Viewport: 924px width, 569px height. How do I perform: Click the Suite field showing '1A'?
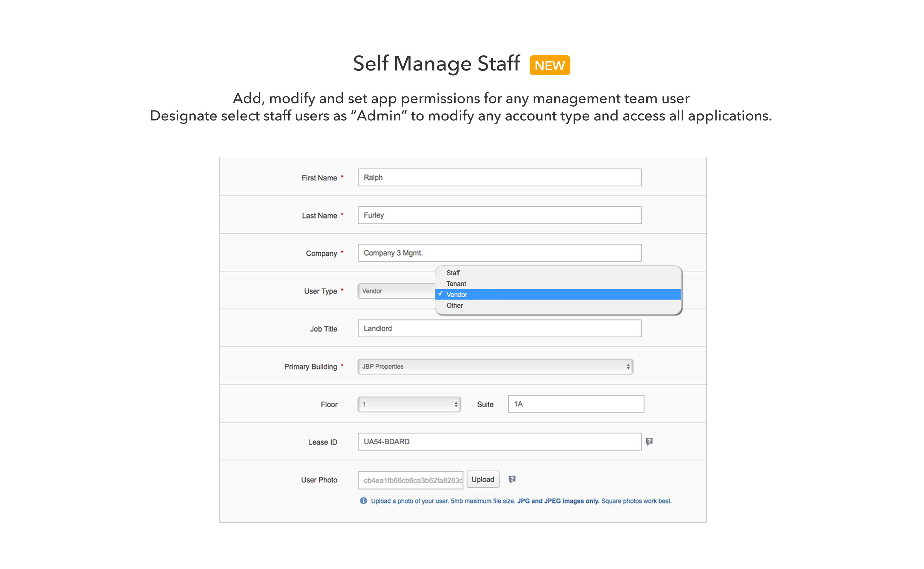(573, 404)
